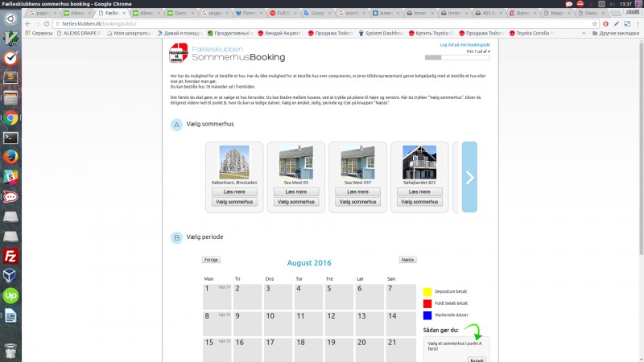The width and height of the screenshot is (644, 362).
Task: Click the Sea West 03 house photo
Action: coord(296,162)
